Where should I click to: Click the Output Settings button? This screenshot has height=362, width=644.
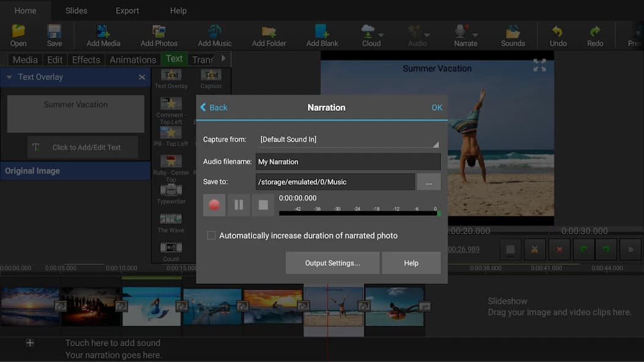(x=332, y=263)
